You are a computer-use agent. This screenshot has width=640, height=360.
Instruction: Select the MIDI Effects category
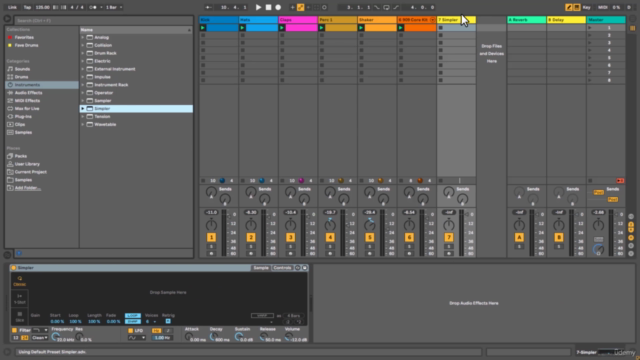(27, 100)
